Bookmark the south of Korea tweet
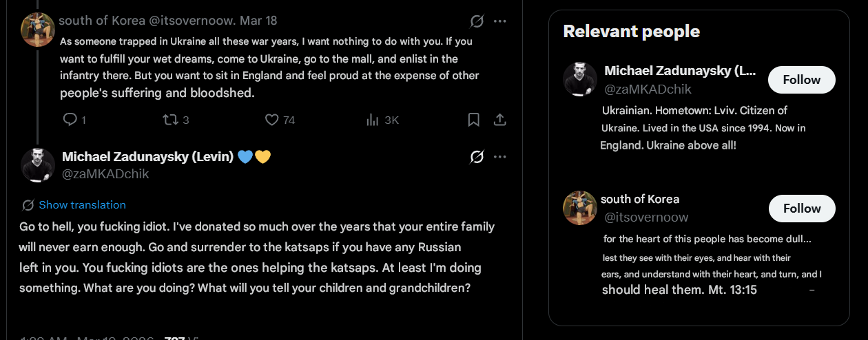 tap(474, 120)
